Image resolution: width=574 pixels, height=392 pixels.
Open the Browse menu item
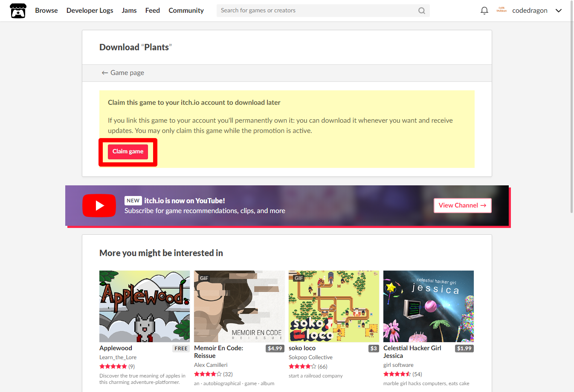46,10
